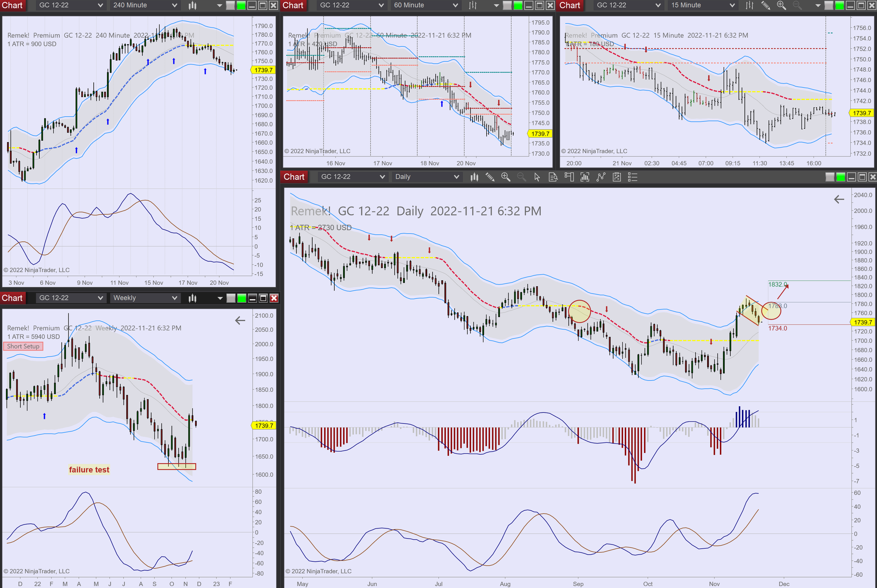Maximize the 15 Minute chart window
This screenshot has height=588, width=877.
point(862,5)
